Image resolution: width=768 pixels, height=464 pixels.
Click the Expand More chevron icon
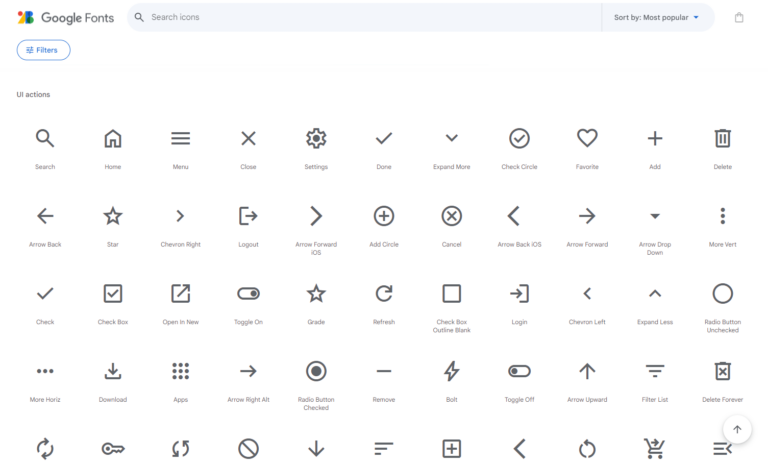coord(451,139)
